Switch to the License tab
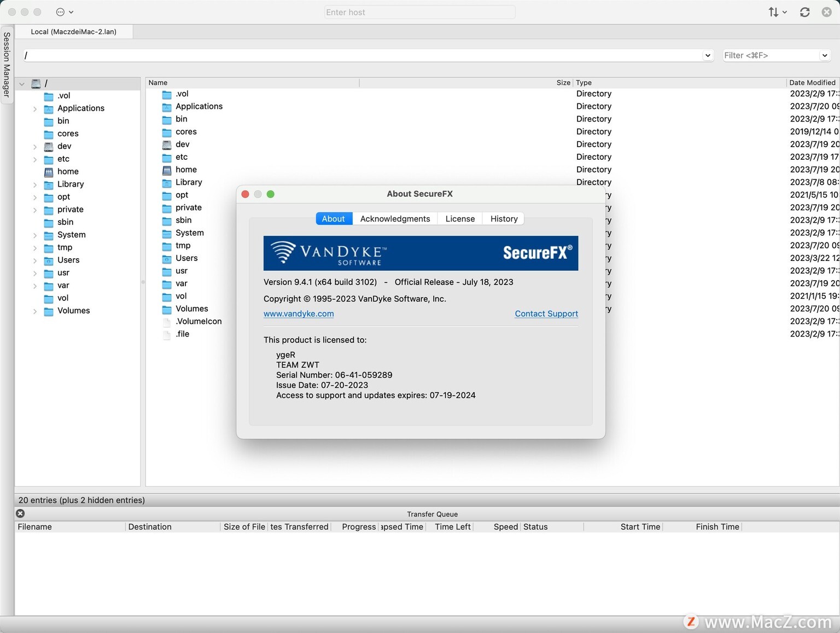Viewport: 840px width, 633px height. point(460,219)
